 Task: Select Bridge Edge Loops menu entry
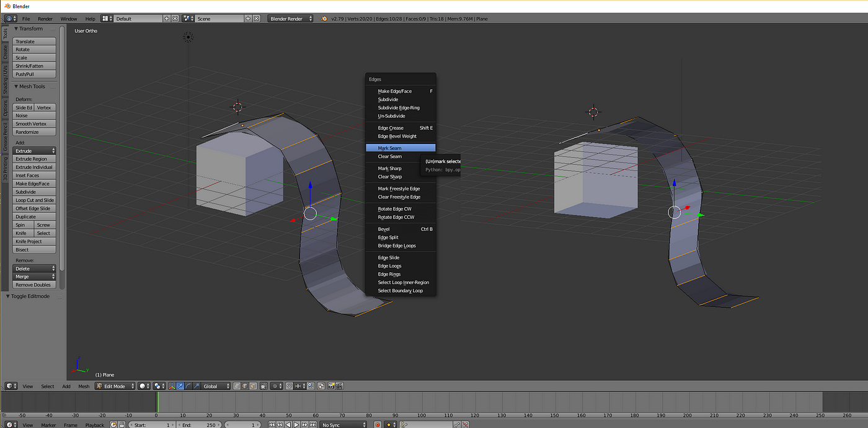point(401,246)
